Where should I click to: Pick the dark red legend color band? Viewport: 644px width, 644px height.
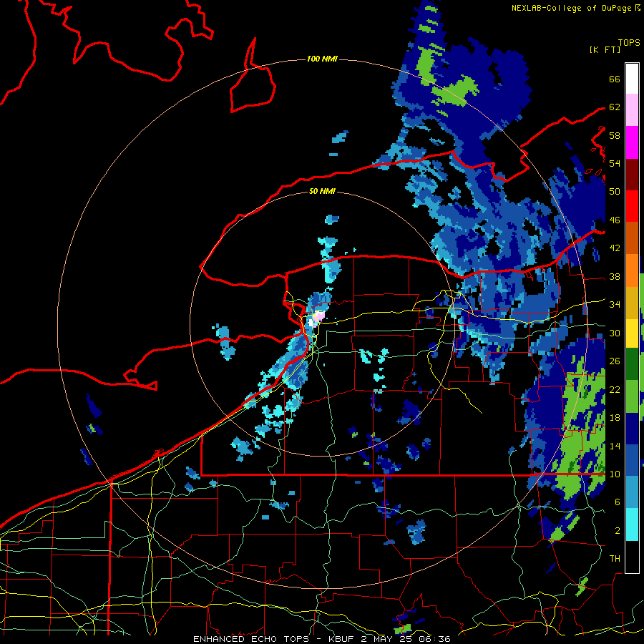632,175
